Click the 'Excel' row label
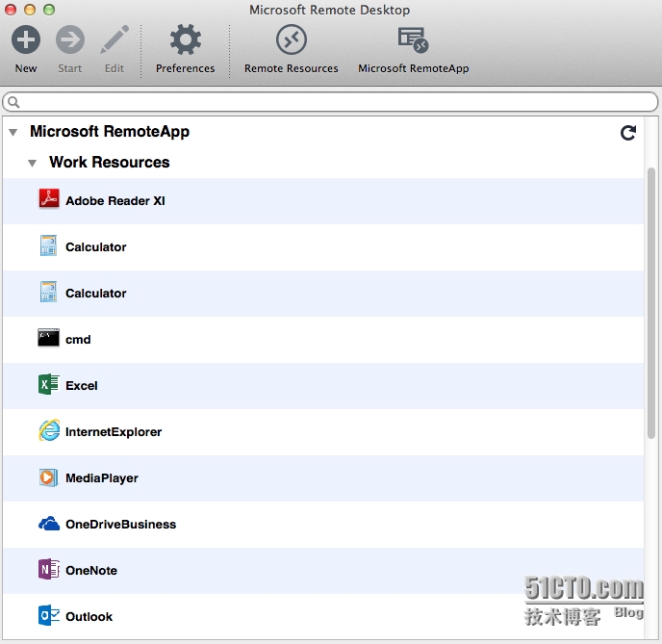Image resolution: width=662 pixels, height=644 pixels. pos(82,386)
